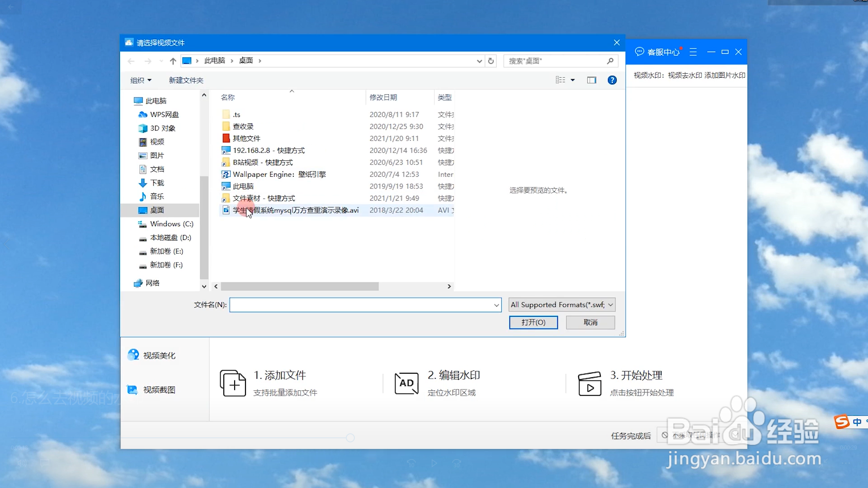868x488 pixels.
Task: Select 下载 in the navigation tree
Action: [x=157, y=183]
